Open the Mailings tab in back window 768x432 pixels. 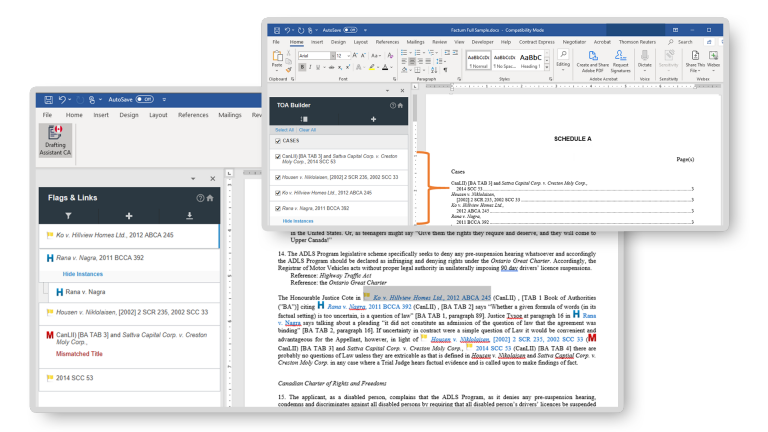point(230,115)
